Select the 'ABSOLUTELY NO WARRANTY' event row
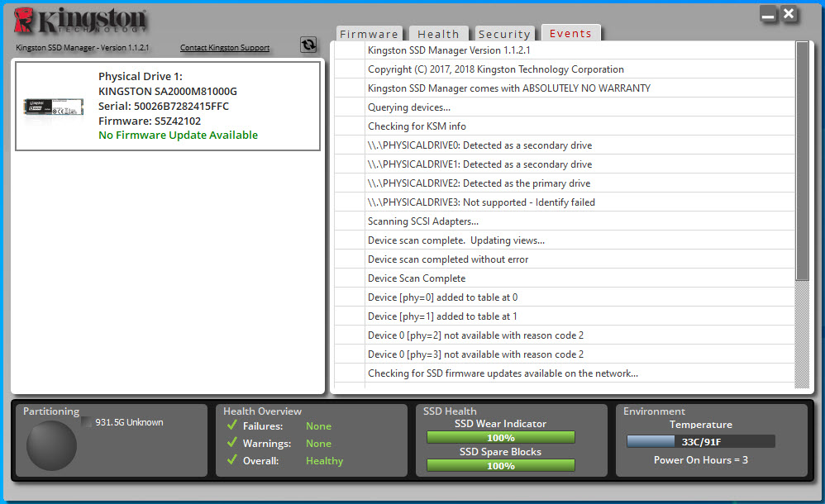This screenshot has height=504, width=825. [565, 88]
